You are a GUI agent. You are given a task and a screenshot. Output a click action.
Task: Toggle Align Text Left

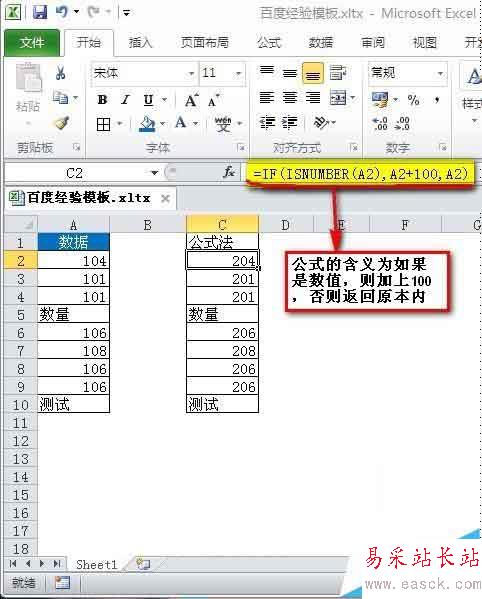[267, 97]
